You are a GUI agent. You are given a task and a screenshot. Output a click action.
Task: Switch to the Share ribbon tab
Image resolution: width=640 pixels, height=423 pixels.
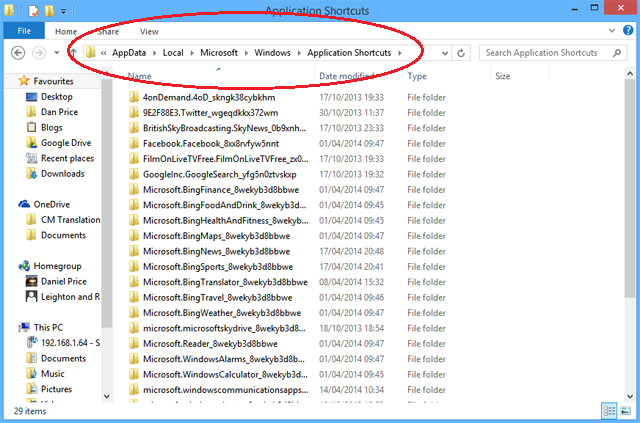108,31
